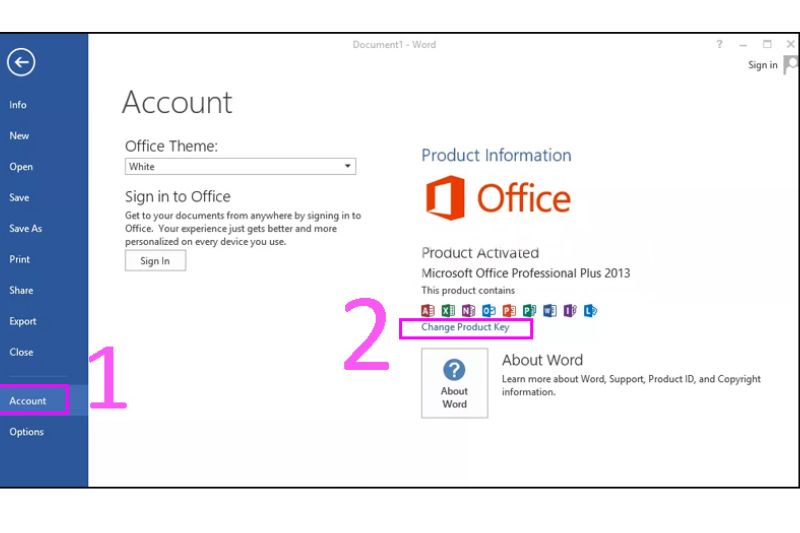This screenshot has width=800, height=533.
Task: Click Sign in at top right
Action: tap(762, 65)
